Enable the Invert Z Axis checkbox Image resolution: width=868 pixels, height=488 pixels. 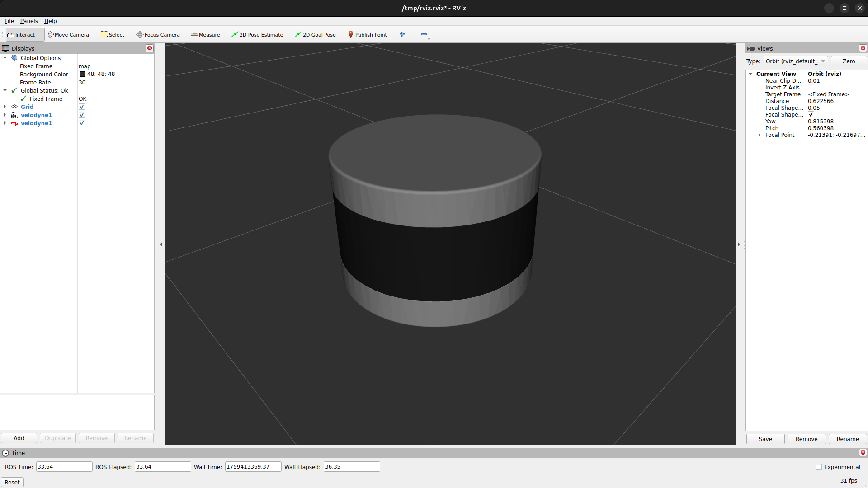click(x=811, y=88)
